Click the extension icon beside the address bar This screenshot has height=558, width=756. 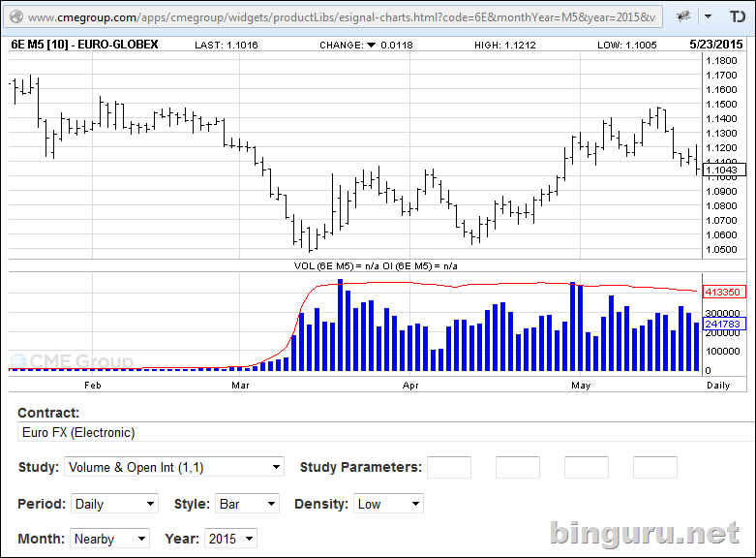click(683, 16)
